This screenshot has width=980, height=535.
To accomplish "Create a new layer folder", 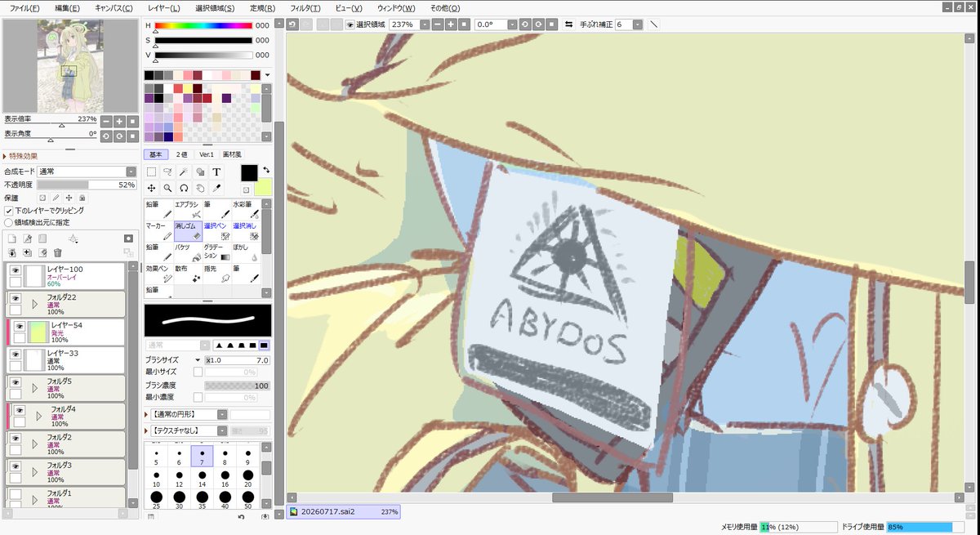I will click(x=42, y=239).
